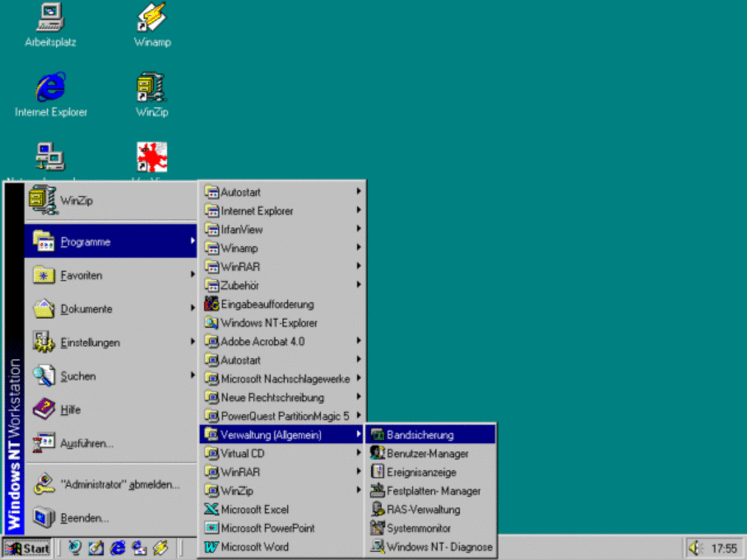Click the quick launch toolbar grip handle
747x560 pixels.
pos(60,548)
